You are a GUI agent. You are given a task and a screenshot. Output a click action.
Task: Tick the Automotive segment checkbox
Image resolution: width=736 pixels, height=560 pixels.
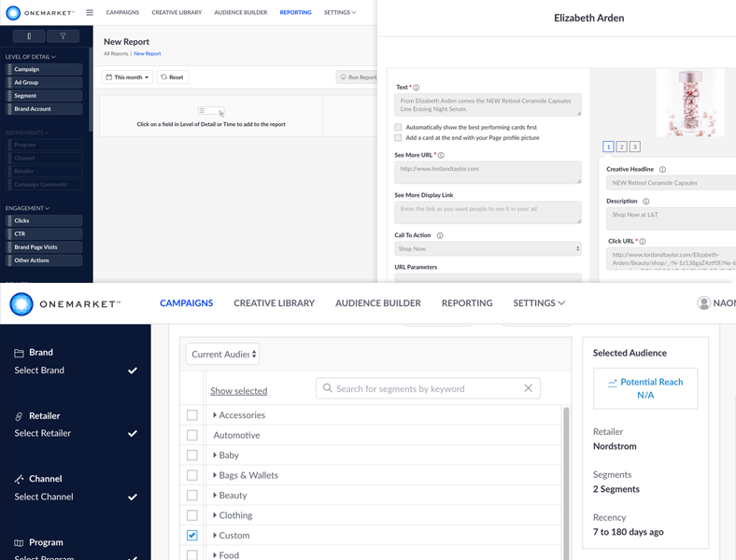point(192,435)
